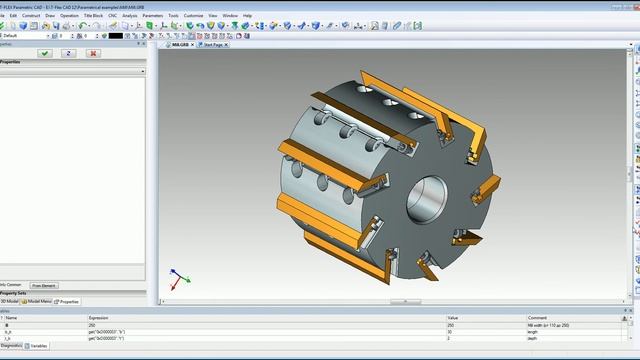Open the Edit menu
The image size is (640, 360).
click(13, 16)
